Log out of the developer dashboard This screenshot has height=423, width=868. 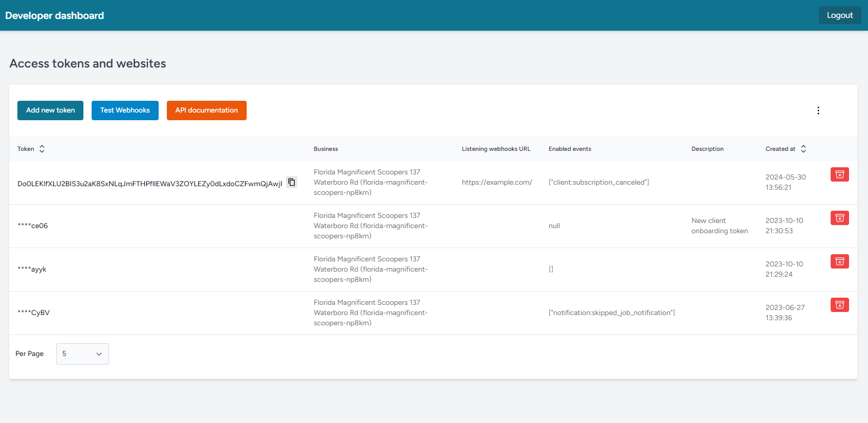(x=839, y=15)
